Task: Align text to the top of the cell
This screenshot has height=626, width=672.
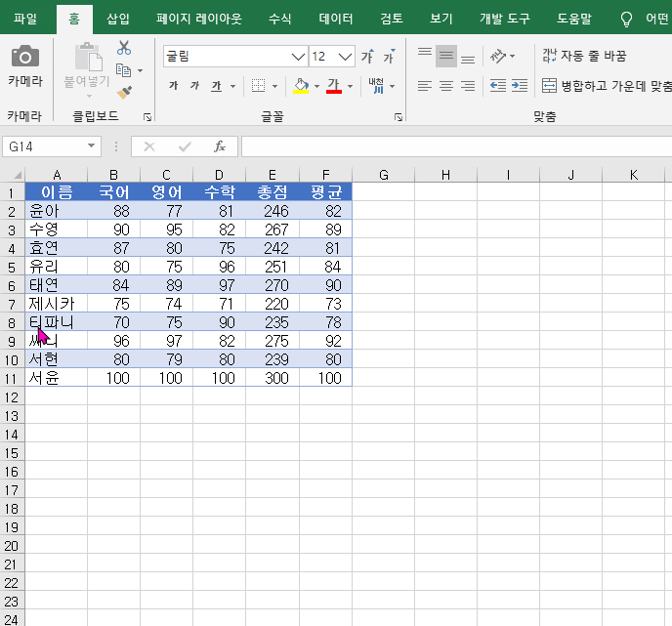Action: 425,56
